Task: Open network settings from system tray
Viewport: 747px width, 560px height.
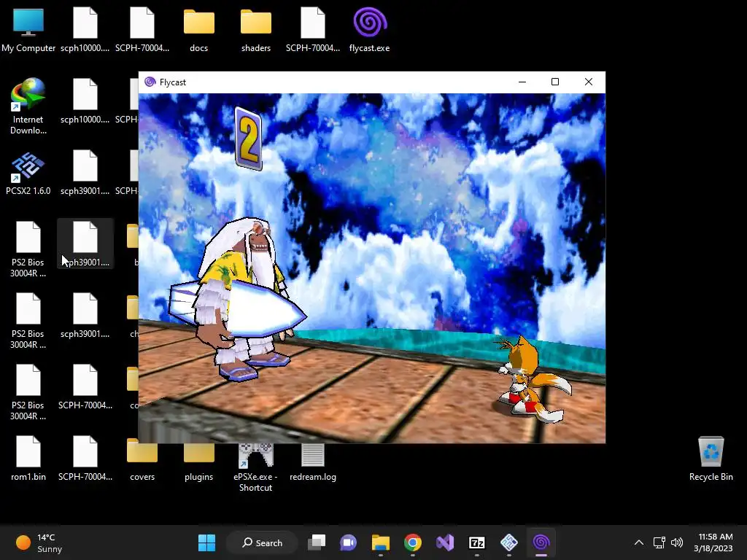Action: pos(659,542)
